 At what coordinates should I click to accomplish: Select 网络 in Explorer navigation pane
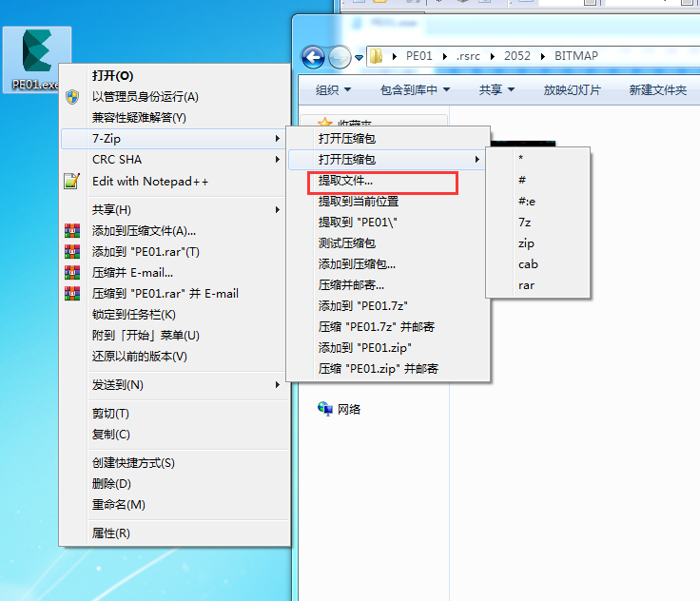pos(349,410)
